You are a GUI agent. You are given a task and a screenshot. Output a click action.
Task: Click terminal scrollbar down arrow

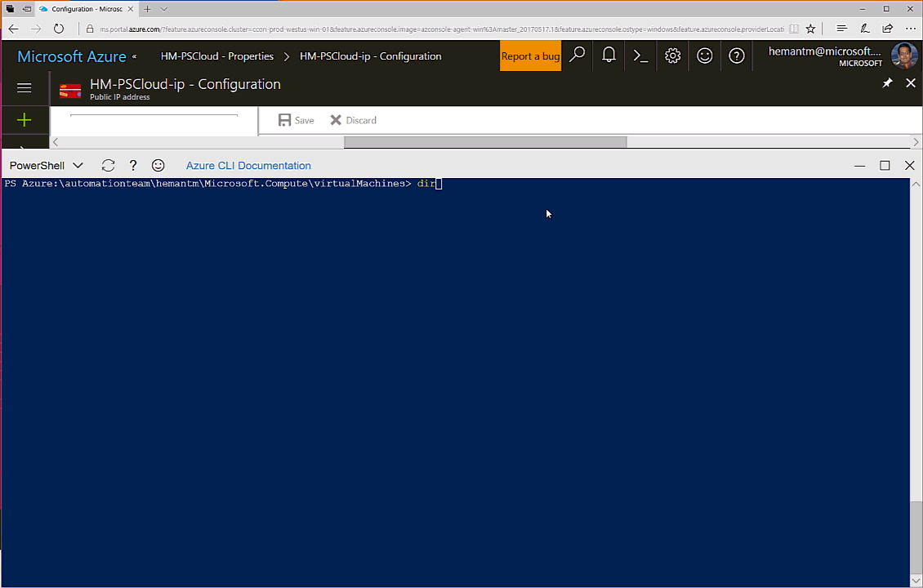tap(916, 581)
